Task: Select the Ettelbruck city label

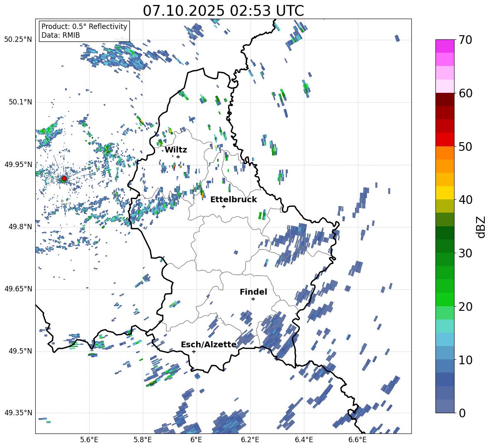Action: (233, 199)
